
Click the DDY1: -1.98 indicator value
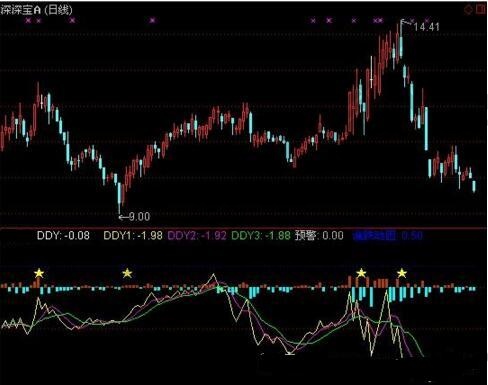(133, 235)
